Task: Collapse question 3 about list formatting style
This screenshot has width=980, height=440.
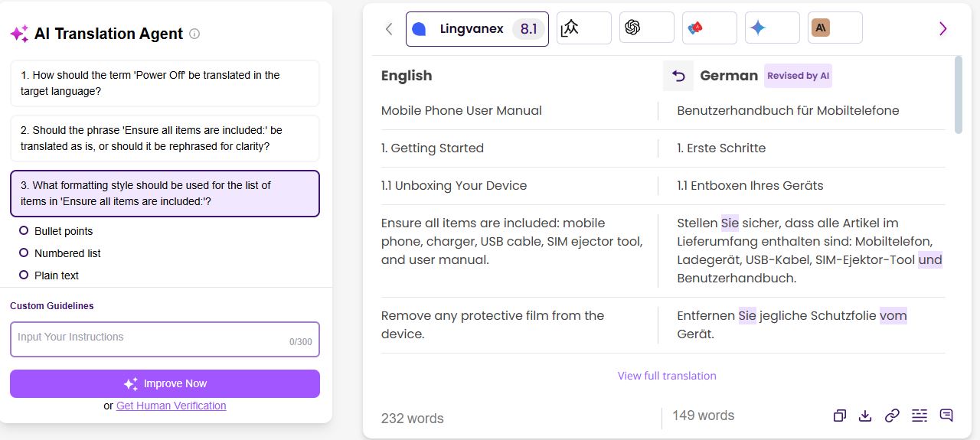Action: click(165, 194)
